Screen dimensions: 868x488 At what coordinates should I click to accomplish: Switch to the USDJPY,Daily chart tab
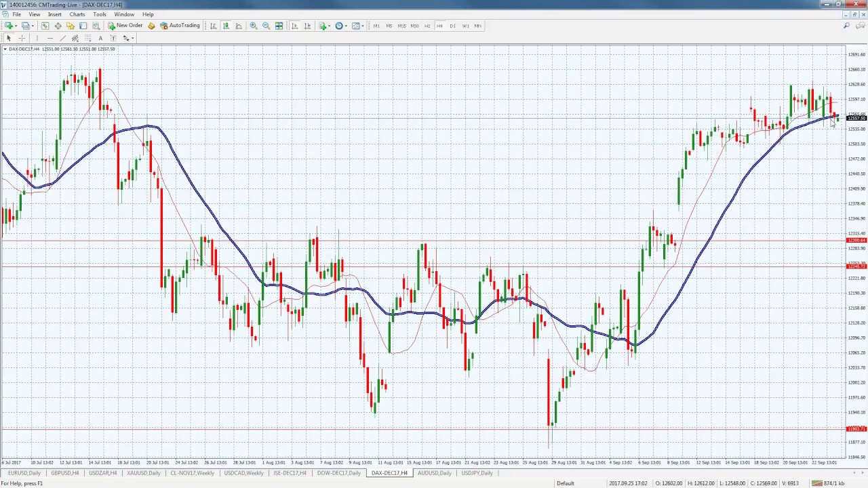click(477, 473)
